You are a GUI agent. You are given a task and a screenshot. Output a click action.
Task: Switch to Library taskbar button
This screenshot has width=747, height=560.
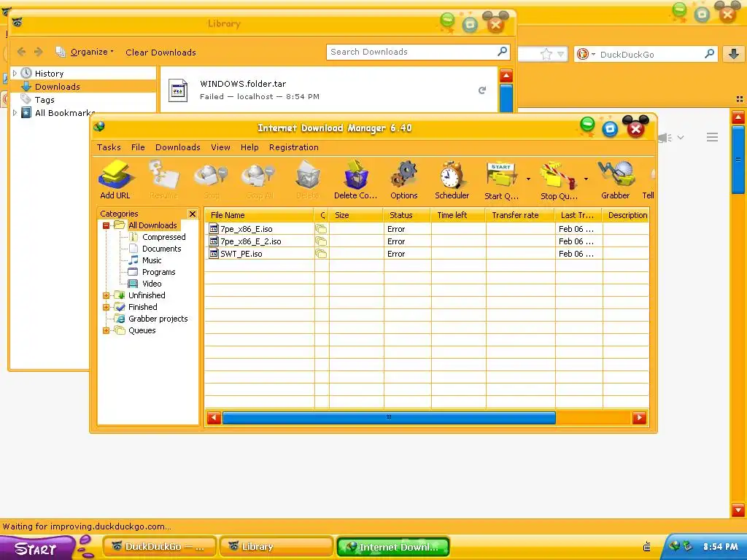point(275,547)
